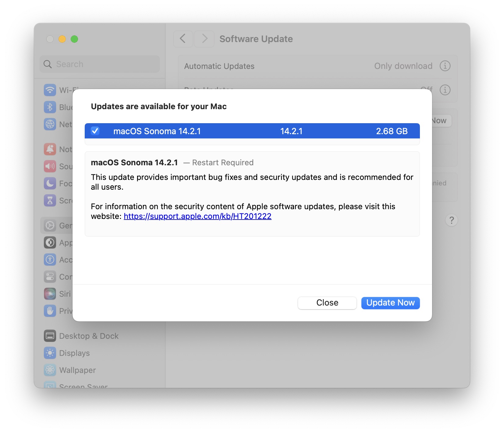
Task: Uncheck the macOS Sonoma 14.2.1 update
Action: (x=95, y=131)
